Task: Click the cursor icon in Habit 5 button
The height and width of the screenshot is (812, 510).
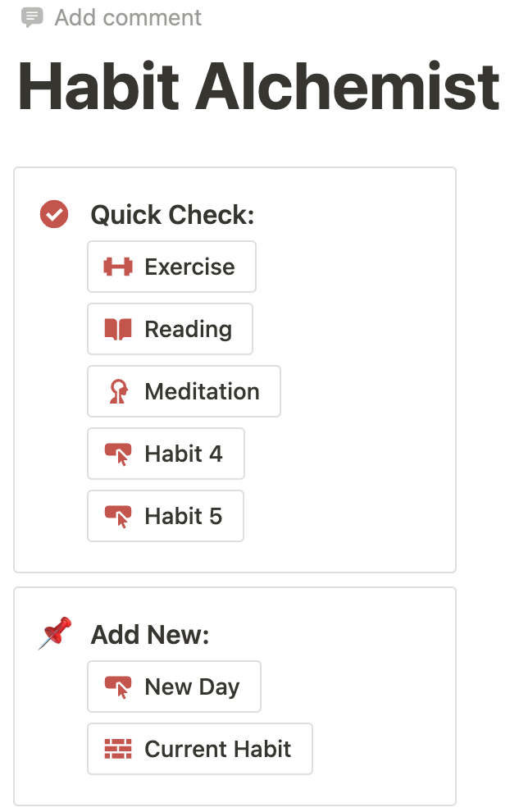Action: [x=118, y=516]
